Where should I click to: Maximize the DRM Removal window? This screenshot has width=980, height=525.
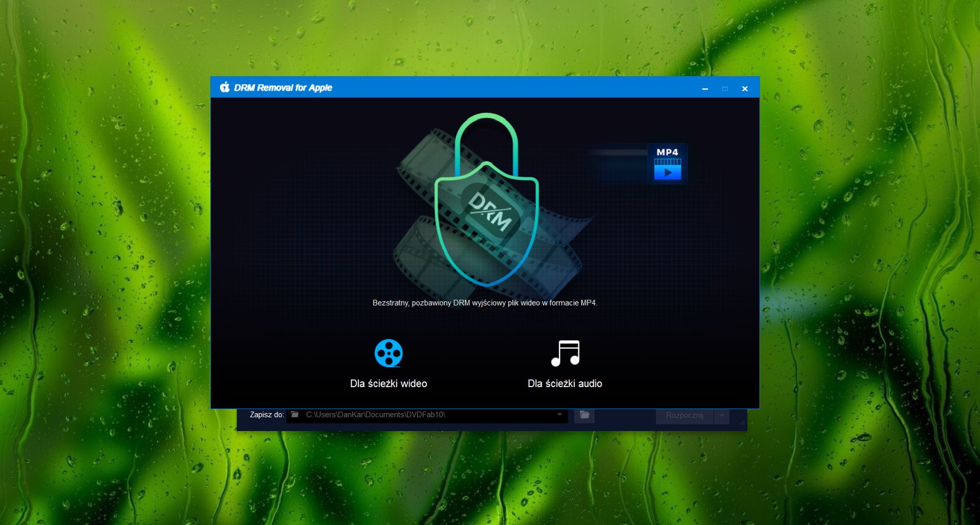725,88
